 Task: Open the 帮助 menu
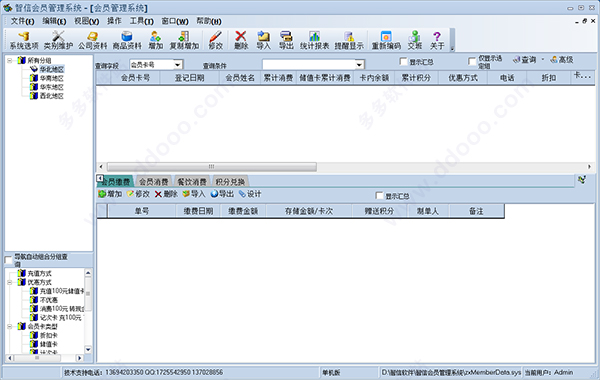pyautogui.click(x=209, y=21)
